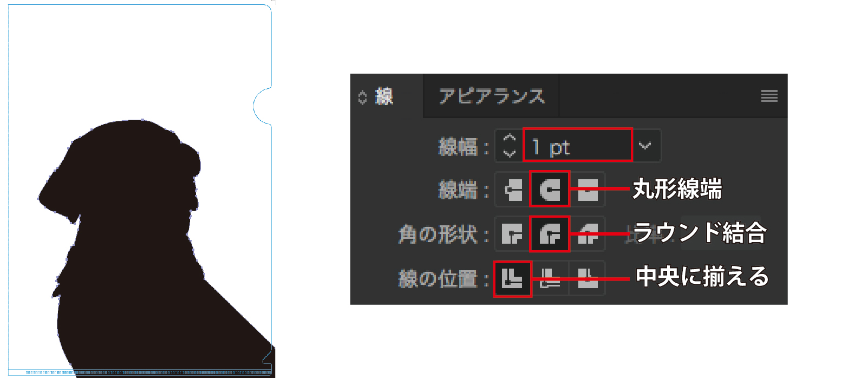Click the blue clear-file outline notch
Screen dimensions: 868x378
[263, 106]
